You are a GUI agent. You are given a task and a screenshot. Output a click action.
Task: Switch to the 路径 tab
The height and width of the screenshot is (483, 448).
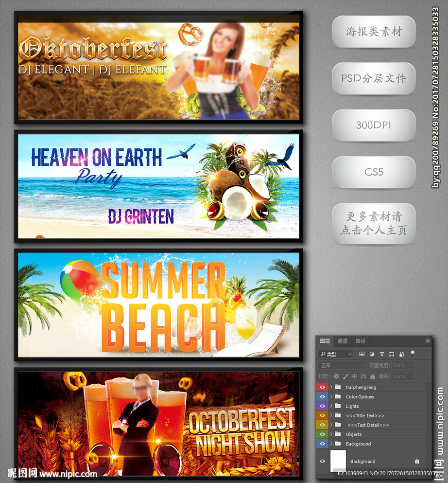tap(361, 341)
